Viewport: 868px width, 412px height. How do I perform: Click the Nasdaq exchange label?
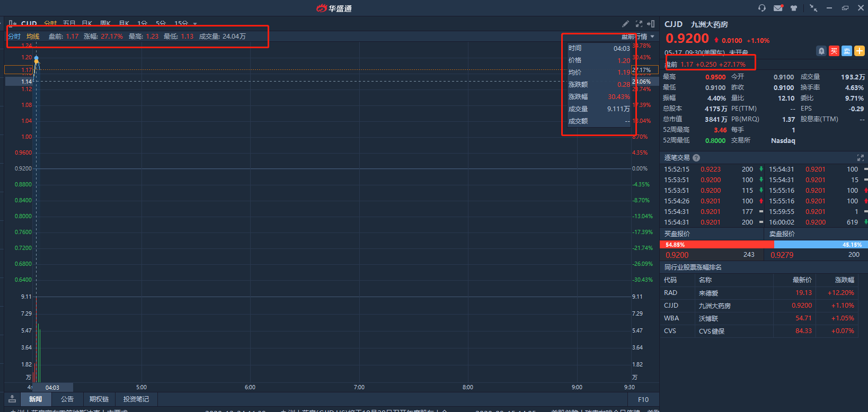783,141
